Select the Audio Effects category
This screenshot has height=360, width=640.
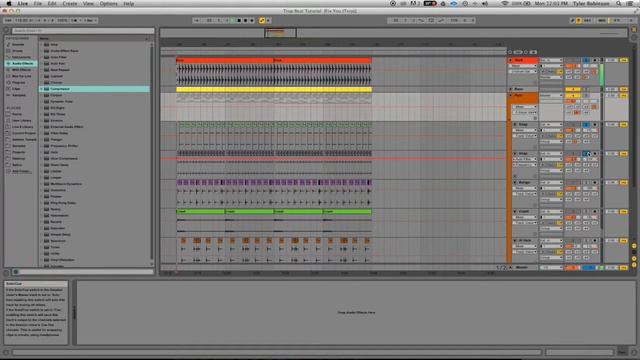click(x=21, y=64)
